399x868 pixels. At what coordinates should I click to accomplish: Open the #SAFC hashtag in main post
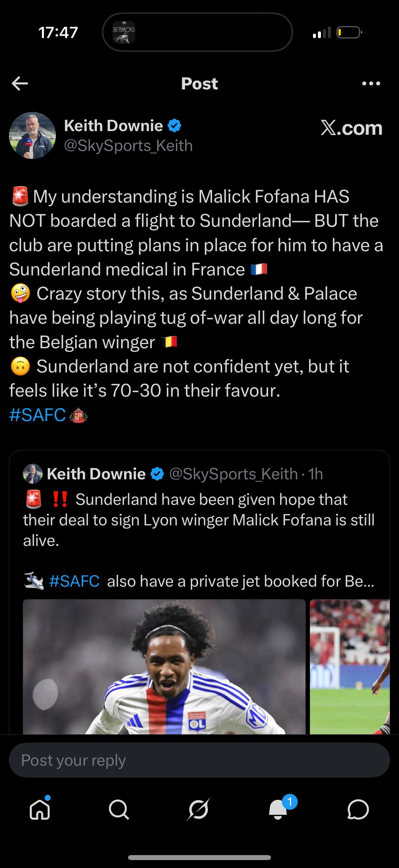click(38, 415)
